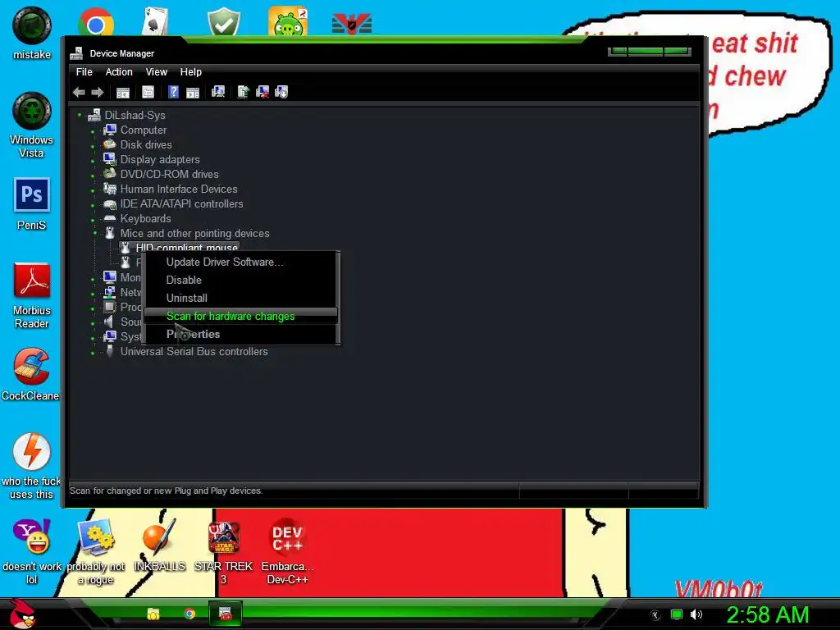This screenshot has width=840, height=630.
Task: Expand the Keyboards node
Action: coord(93,220)
